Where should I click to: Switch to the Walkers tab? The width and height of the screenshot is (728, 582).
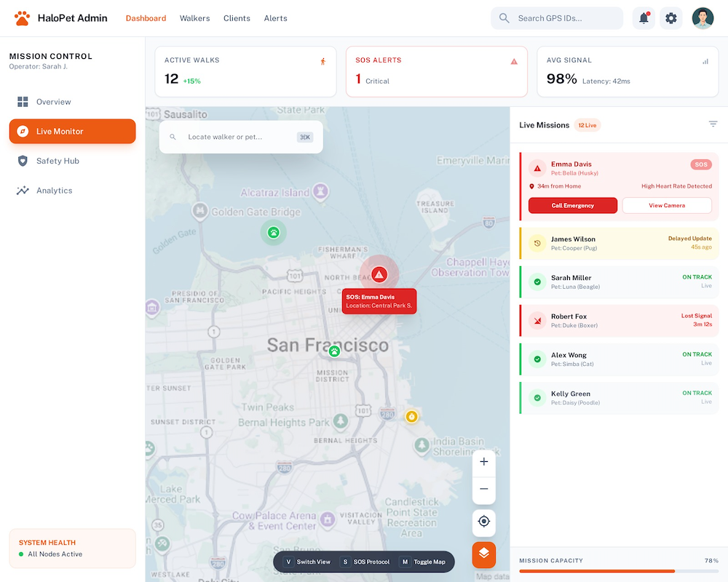tap(194, 18)
